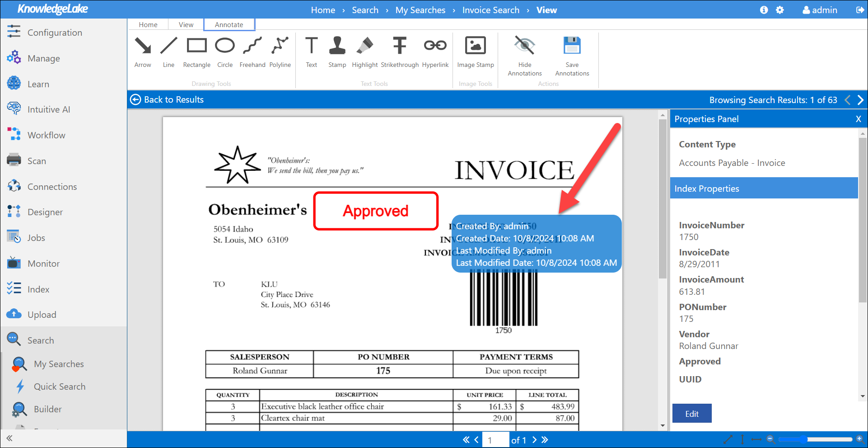The width and height of the screenshot is (868, 448).
Task: Select the Arrow drawing tool
Action: coord(143,52)
